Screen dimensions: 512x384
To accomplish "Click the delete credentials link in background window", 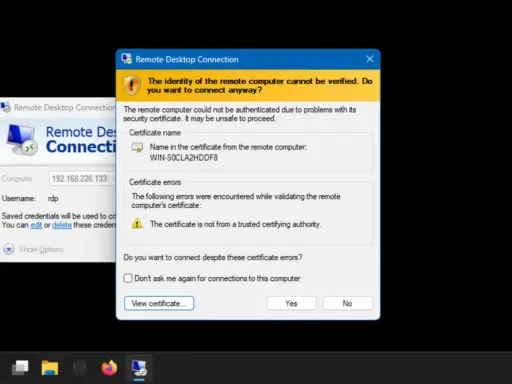I will coord(62,225).
